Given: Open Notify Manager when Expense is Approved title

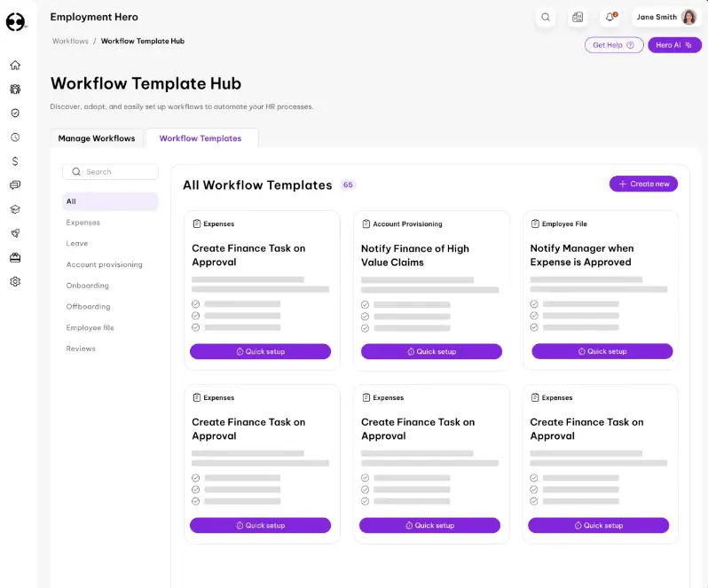Looking at the screenshot, I should coord(582,255).
